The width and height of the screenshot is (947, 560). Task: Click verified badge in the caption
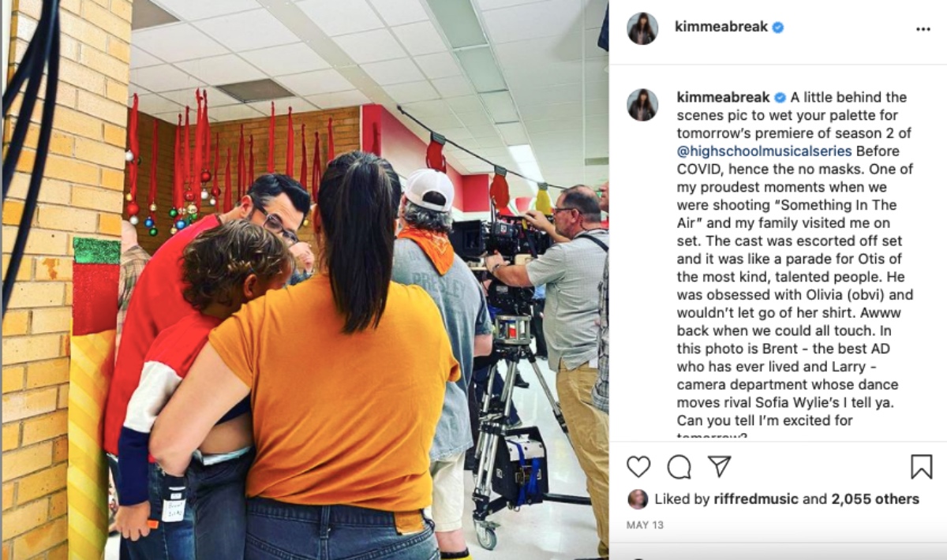point(780,98)
